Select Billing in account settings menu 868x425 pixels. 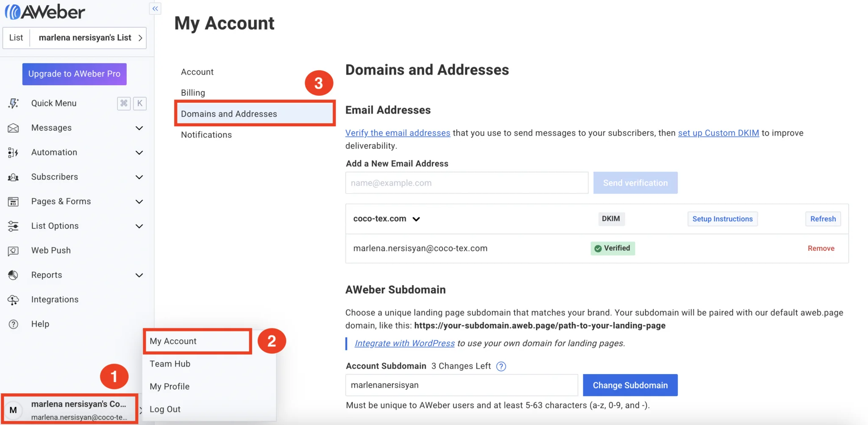tap(193, 93)
